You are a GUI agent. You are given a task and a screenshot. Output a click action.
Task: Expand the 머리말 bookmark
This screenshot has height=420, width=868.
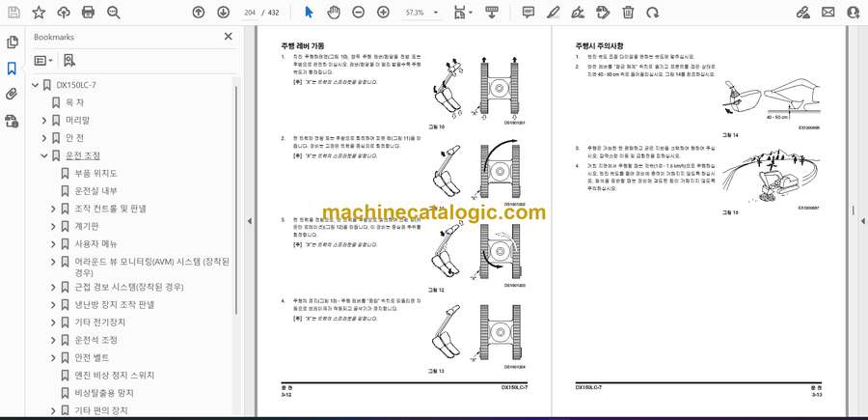[x=44, y=121]
